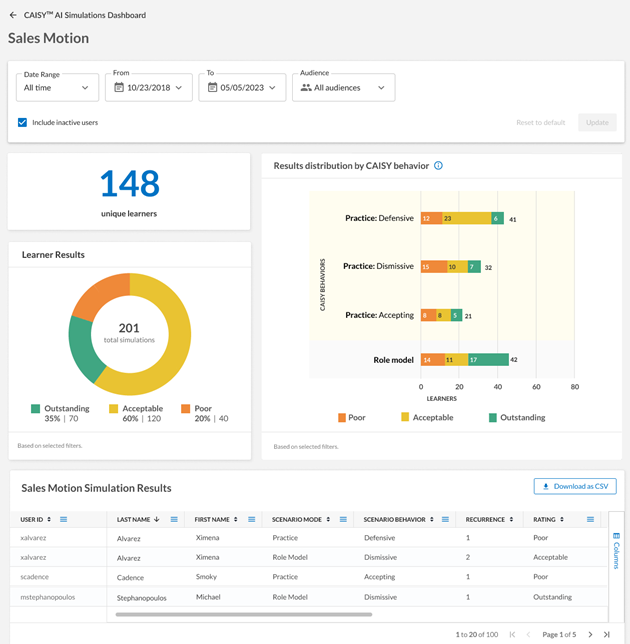Click the Download as CSV button
This screenshot has width=630, height=644.
click(575, 486)
